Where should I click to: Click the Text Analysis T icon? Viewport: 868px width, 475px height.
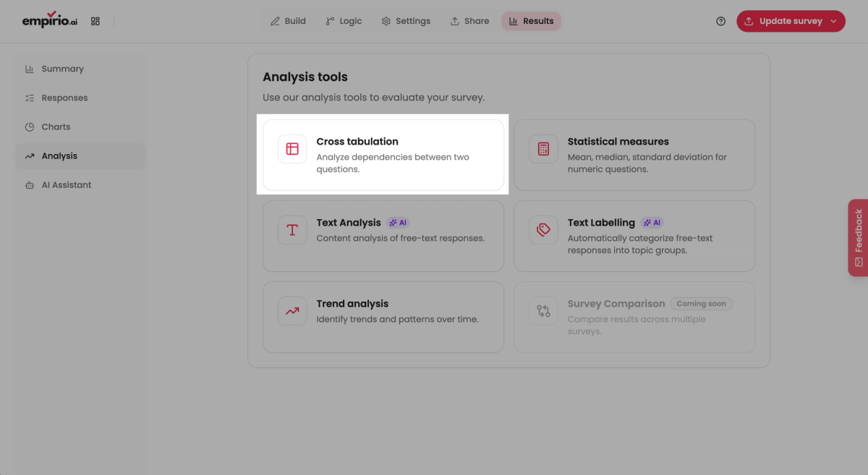292,230
